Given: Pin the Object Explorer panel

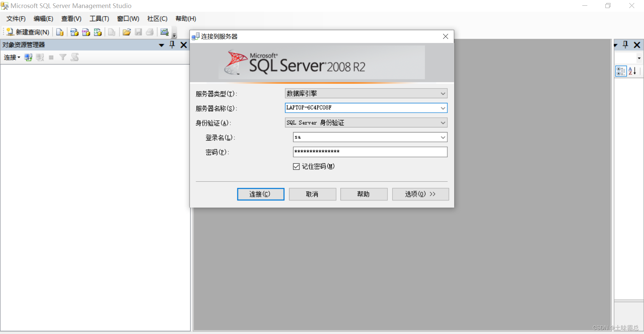Looking at the screenshot, I should 172,45.
